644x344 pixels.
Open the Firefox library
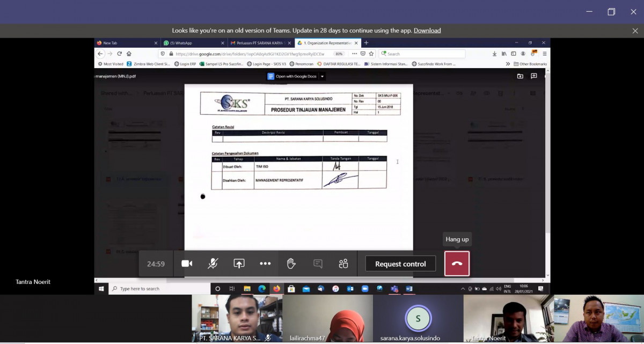coord(504,54)
